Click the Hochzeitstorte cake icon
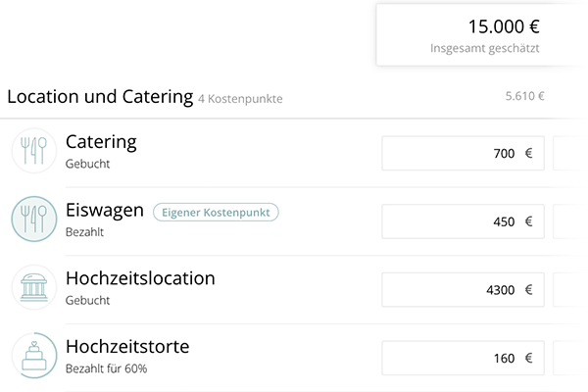 pyautogui.click(x=34, y=357)
